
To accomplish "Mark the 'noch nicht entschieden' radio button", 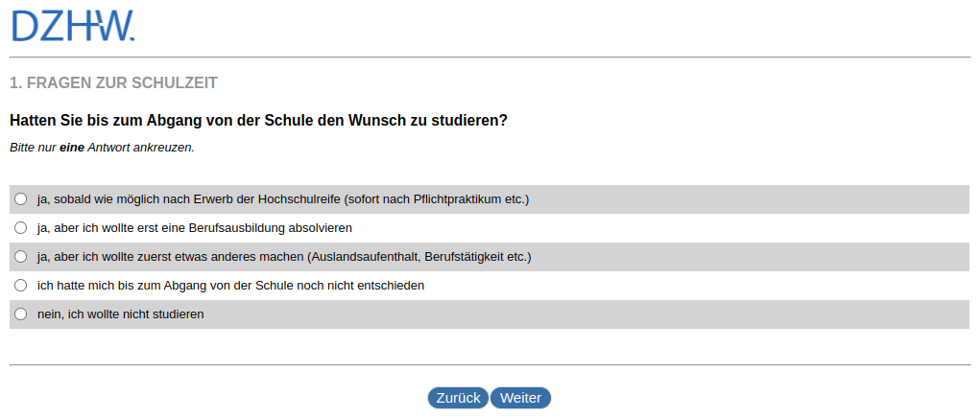I will coord(21,286).
